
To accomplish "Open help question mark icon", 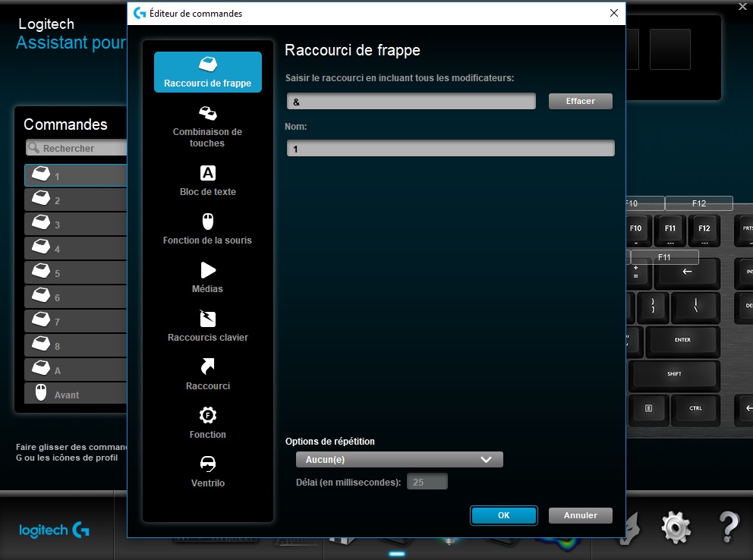I will [729, 527].
